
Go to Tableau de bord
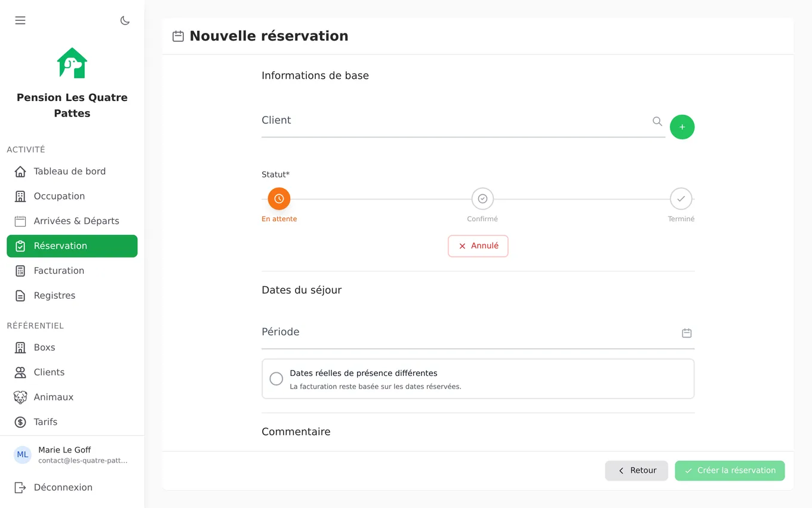pos(72,172)
